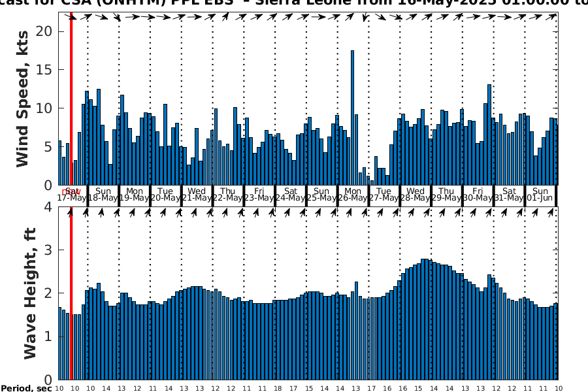Click the 4 tick on wave height axis

pos(48,206)
